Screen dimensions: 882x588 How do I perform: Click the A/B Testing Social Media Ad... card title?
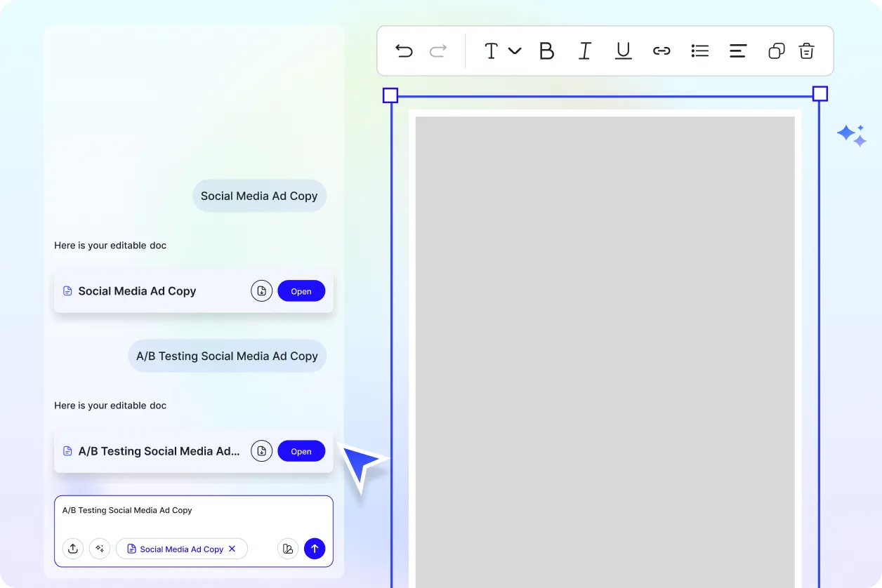(159, 451)
